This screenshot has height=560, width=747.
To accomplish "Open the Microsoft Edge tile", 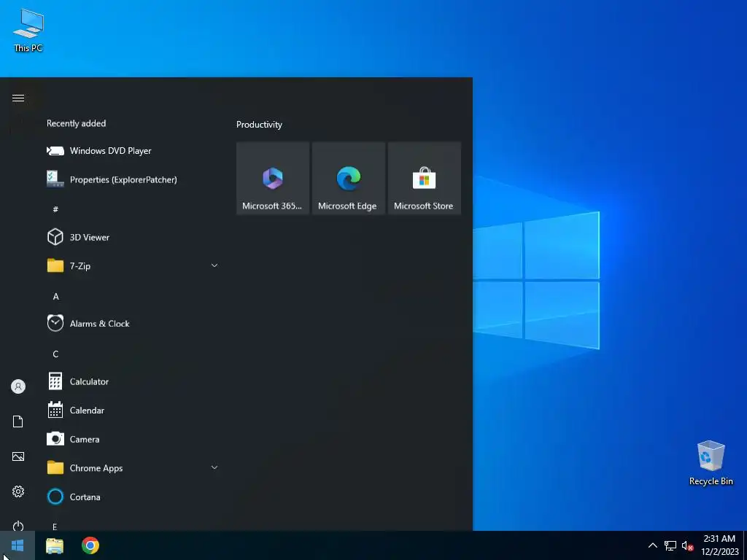I will (x=348, y=178).
